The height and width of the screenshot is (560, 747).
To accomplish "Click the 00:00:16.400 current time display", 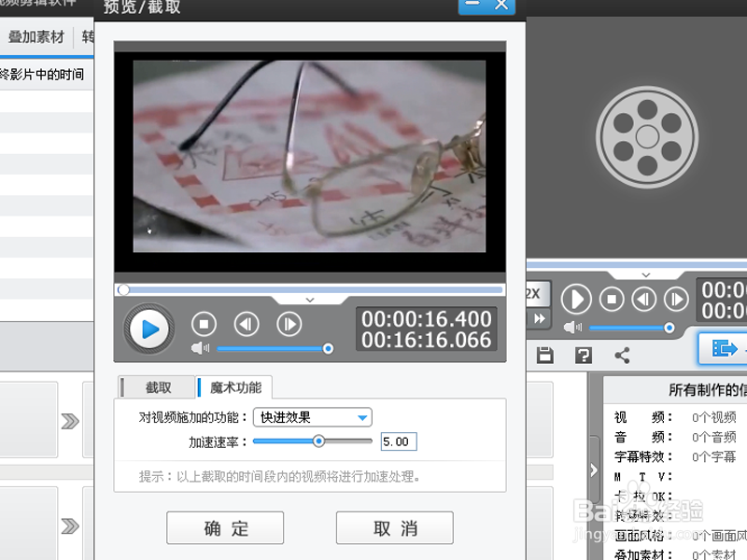I will (426, 318).
